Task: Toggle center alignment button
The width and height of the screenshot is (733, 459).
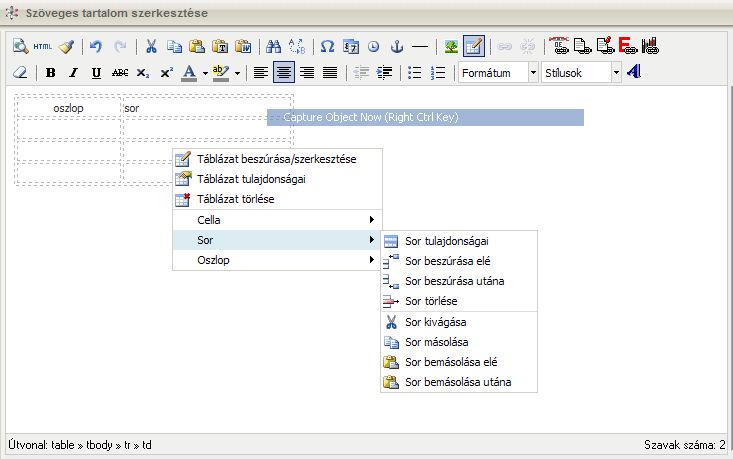Action: [284, 72]
